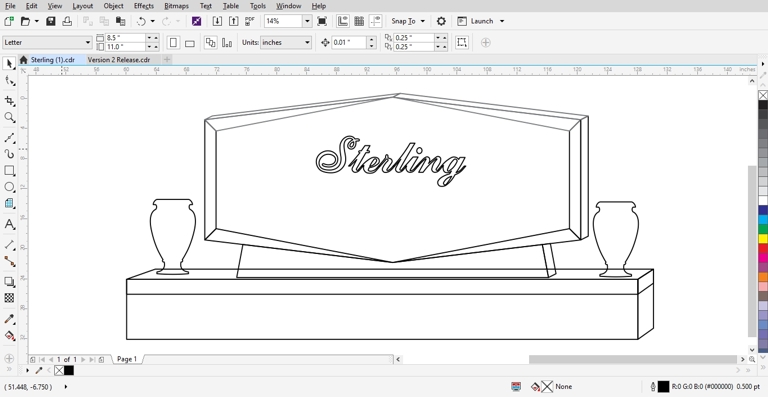Open the zoom level dropdown

pyautogui.click(x=307, y=21)
